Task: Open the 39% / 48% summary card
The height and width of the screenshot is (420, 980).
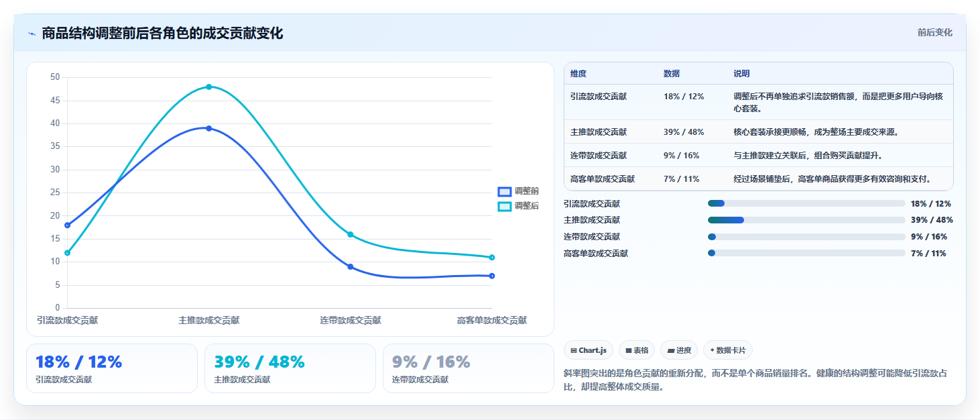Action: pos(290,368)
